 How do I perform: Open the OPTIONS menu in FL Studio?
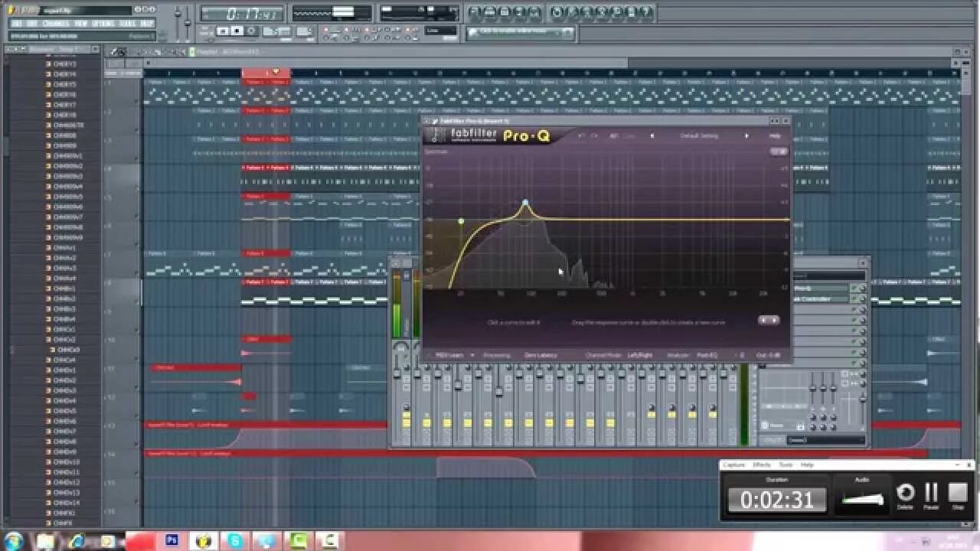tap(103, 24)
